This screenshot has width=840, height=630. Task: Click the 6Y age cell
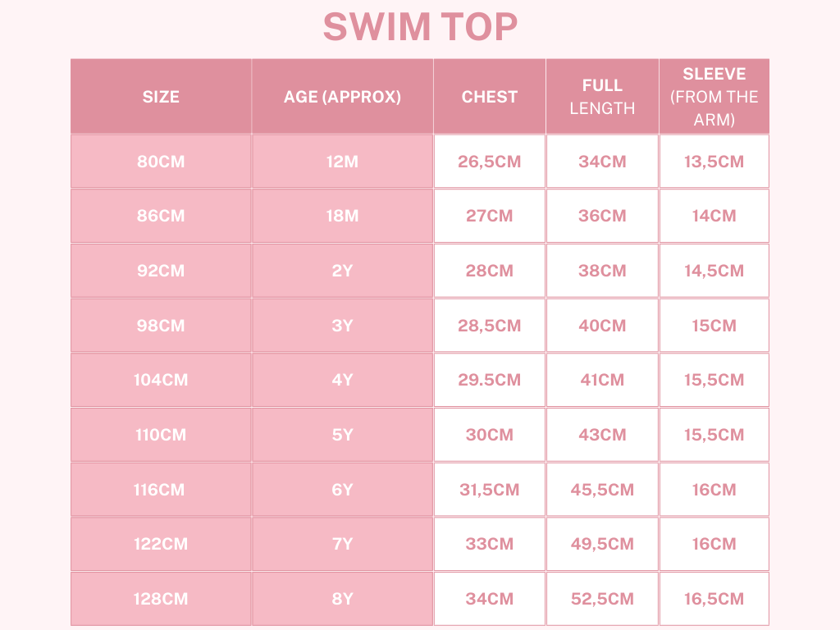342,490
